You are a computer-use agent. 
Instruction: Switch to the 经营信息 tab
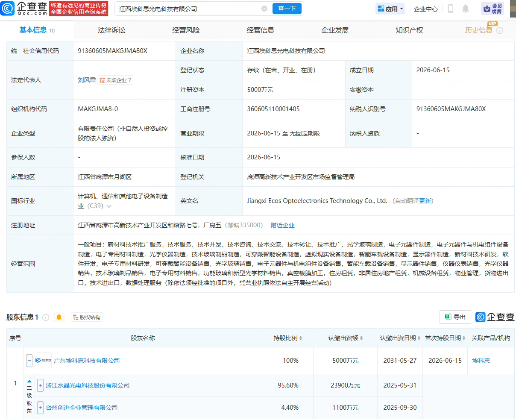coord(261,30)
